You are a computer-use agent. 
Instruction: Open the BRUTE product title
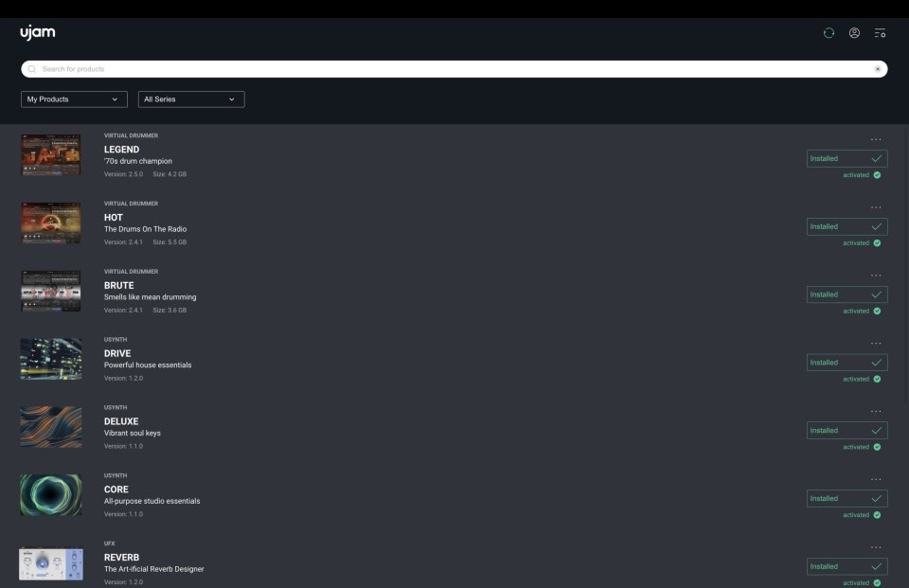pos(118,285)
